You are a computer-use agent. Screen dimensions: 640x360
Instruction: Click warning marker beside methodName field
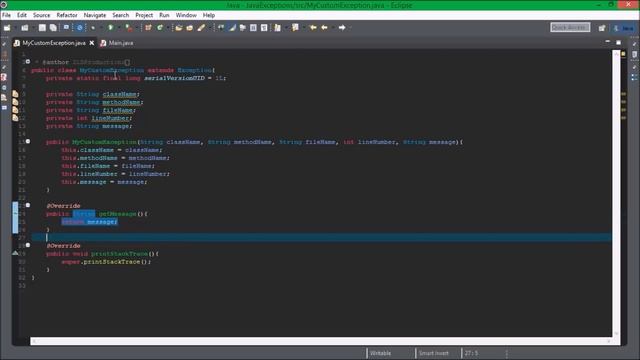[15, 102]
